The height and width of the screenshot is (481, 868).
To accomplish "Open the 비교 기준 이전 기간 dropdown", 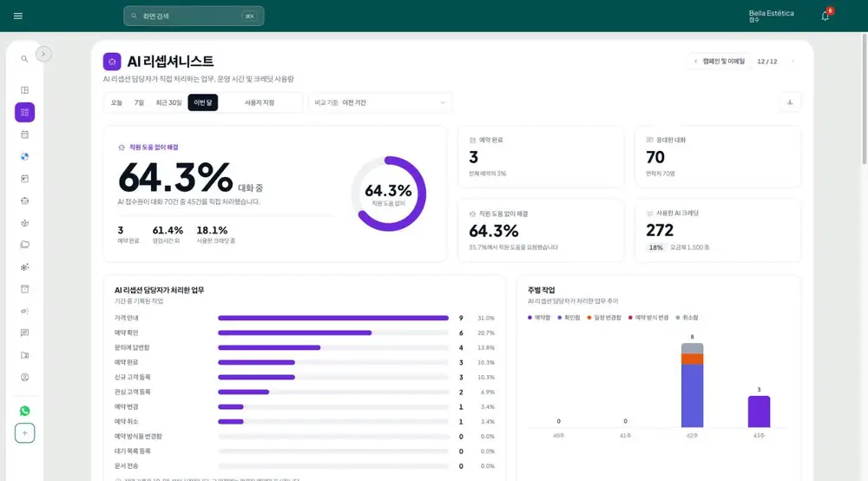I will [x=380, y=102].
